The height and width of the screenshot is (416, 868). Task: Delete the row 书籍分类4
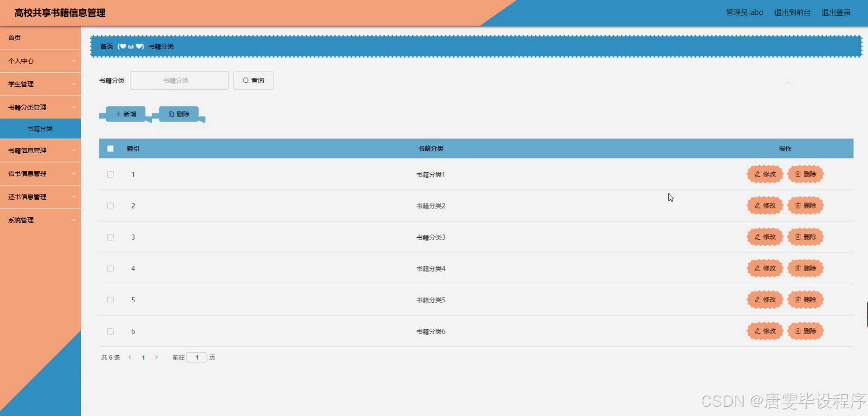tap(806, 268)
